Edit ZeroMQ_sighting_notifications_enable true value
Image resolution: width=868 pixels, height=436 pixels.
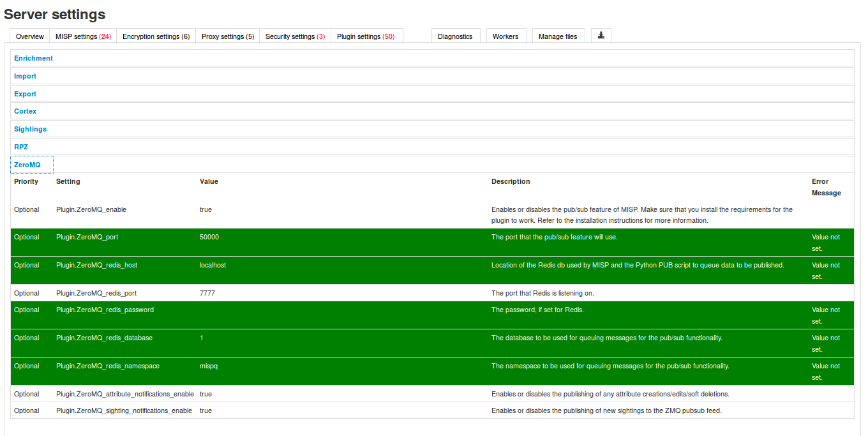pos(206,410)
